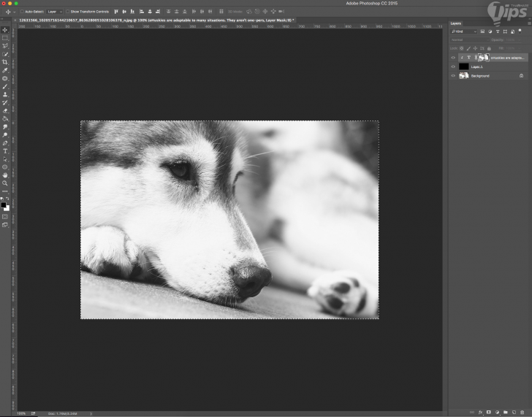Image resolution: width=532 pixels, height=417 pixels.
Task: Open the Edit Toolbar ellipsis button
Action: coord(4,191)
